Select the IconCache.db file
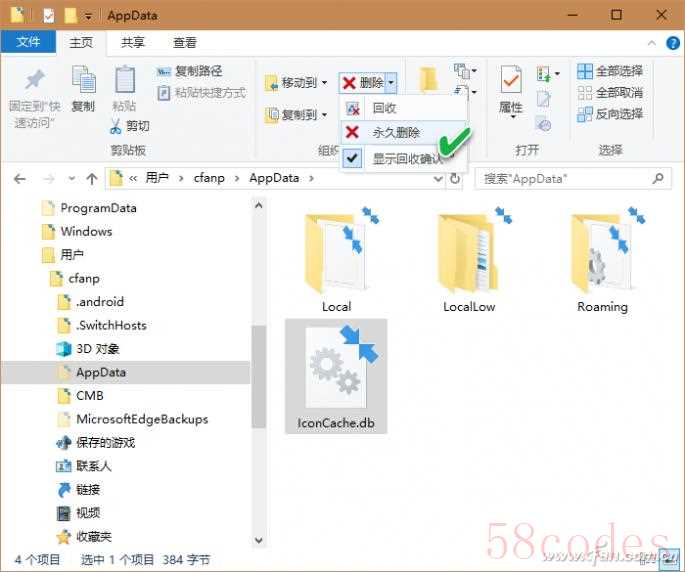 click(x=336, y=376)
